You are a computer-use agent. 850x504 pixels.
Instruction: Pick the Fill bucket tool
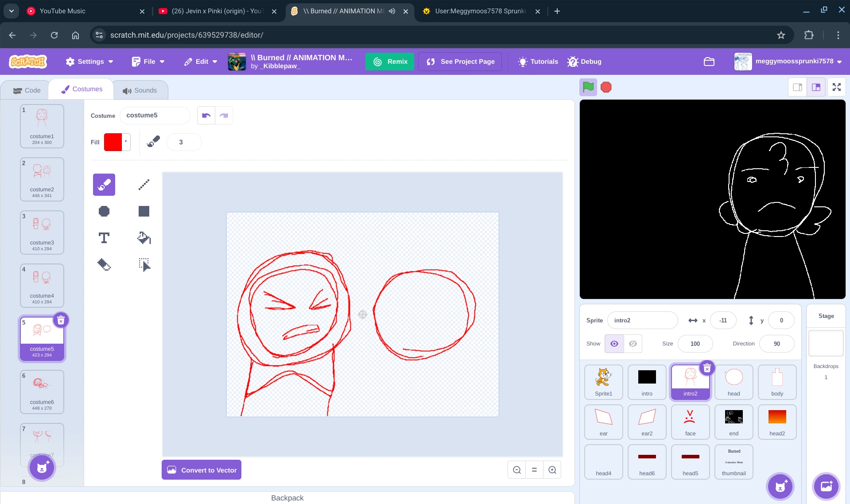tap(144, 238)
